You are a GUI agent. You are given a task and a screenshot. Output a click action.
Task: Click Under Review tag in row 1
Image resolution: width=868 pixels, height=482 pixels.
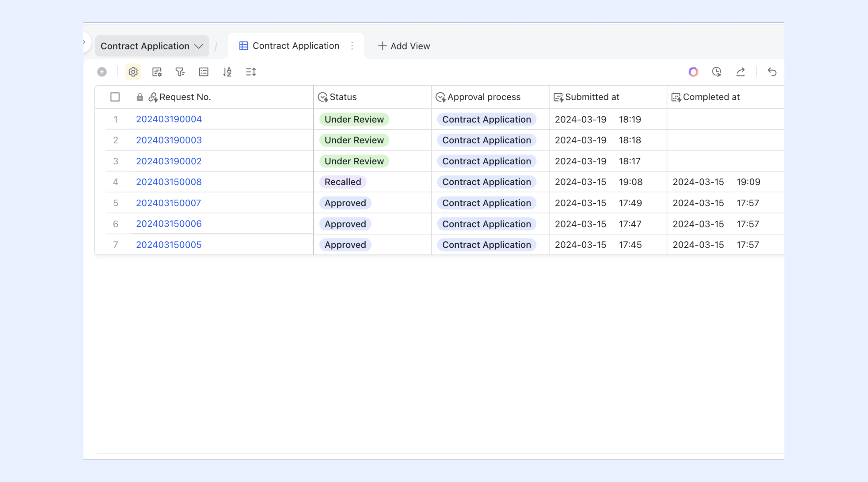point(354,119)
